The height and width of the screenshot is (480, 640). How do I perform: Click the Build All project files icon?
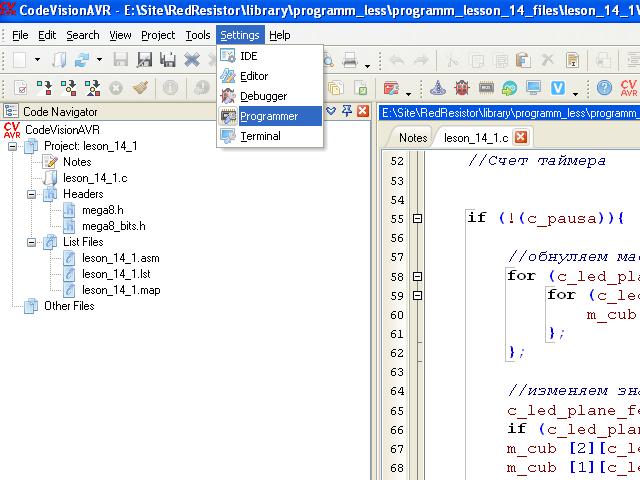tap(93, 88)
